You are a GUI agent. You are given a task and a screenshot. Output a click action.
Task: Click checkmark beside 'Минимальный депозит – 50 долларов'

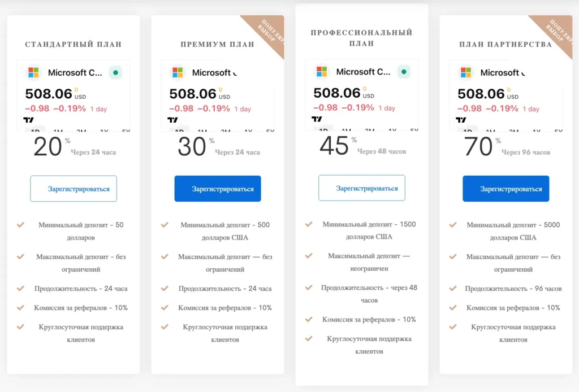click(20, 225)
